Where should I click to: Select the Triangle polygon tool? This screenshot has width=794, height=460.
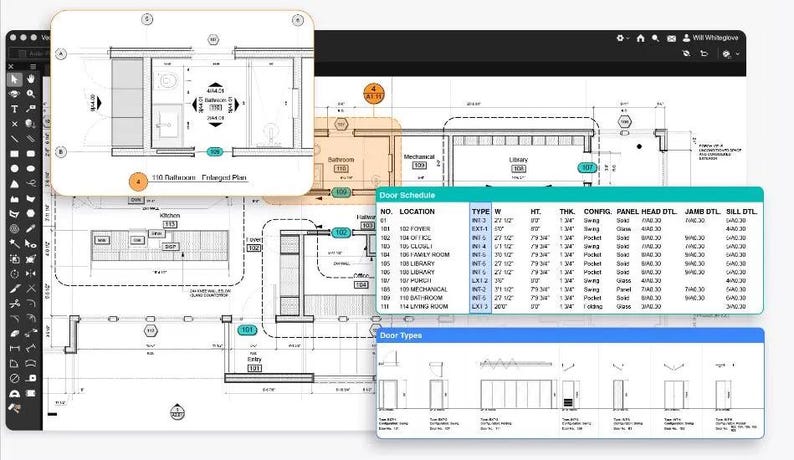point(14,183)
